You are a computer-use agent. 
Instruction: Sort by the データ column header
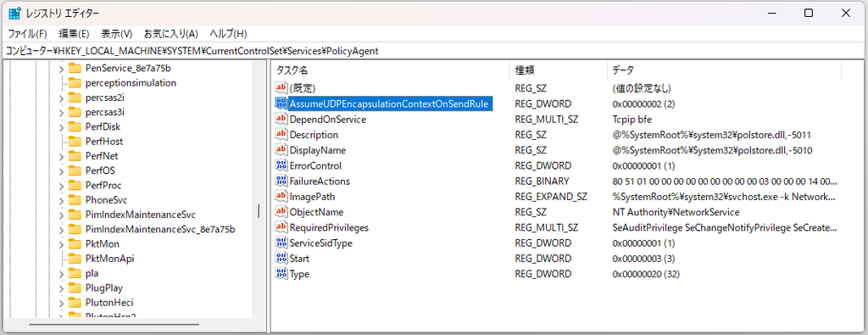click(x=724, y=70)
